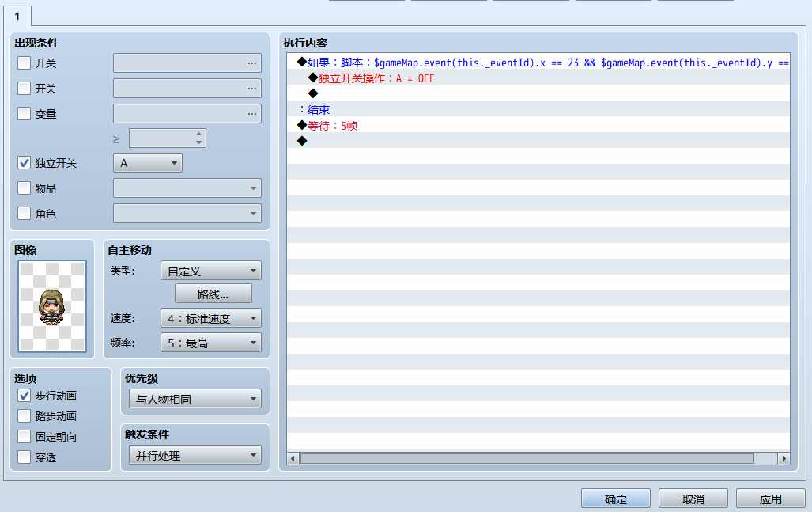This screenshot has width=812, height=512.
Task: Turn on the 固定朝向 option
Action: coord(25,436)
